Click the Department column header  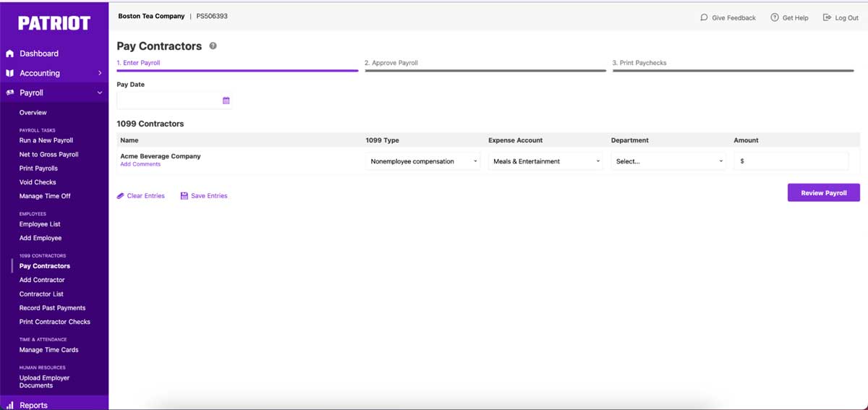(630, 140)
